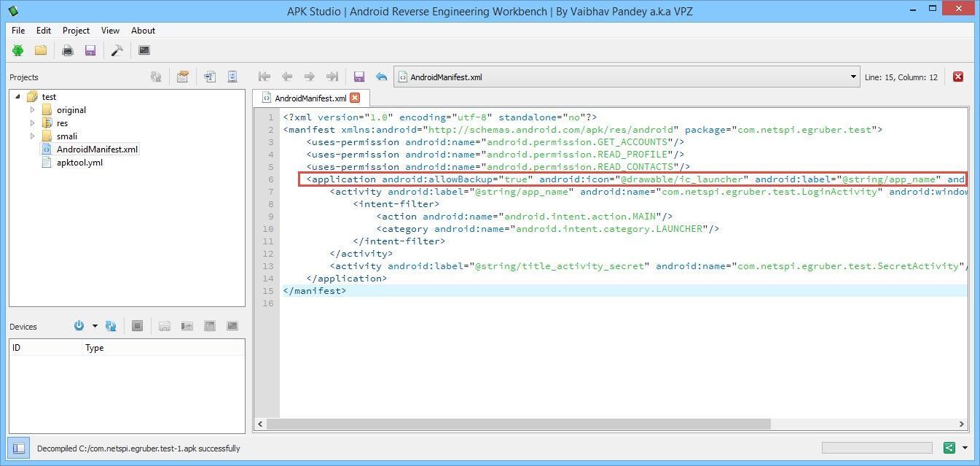The image size is (980, 466).
Task: Toggle the sidebar panel button in status bar
Action: pyautogui.click(x=19, y=448)
